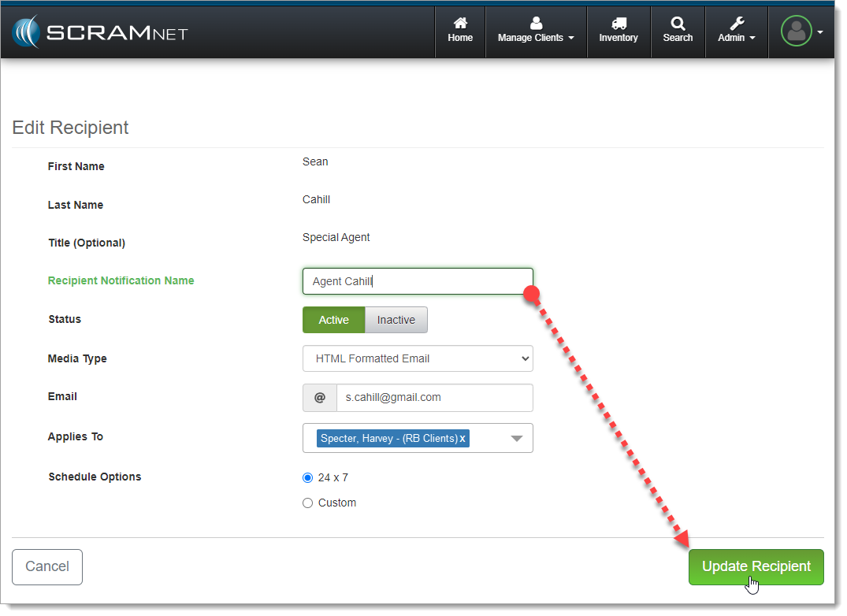
Task: Open the Manage Clients menu
Action: 536,38
